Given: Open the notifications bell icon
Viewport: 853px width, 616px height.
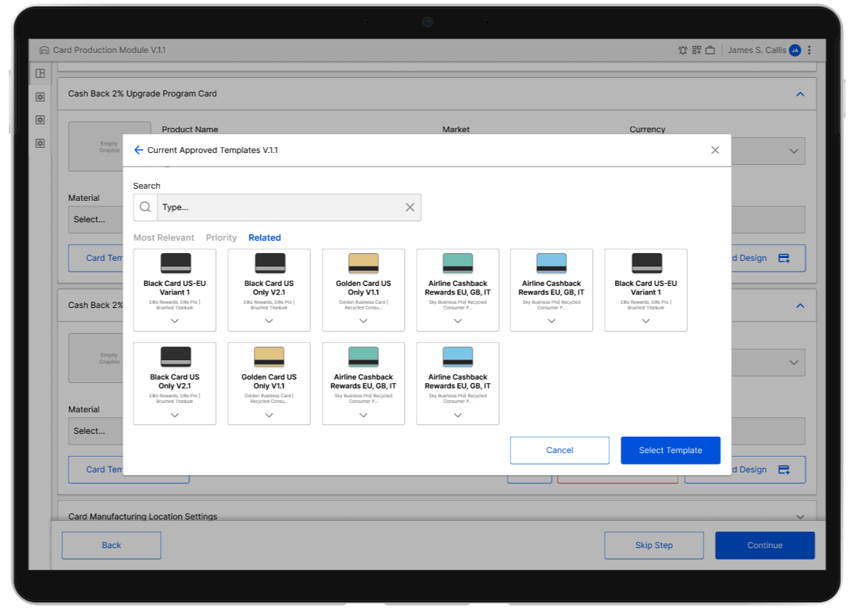Looking at the screenshot, I should click(x=683, y=51).
